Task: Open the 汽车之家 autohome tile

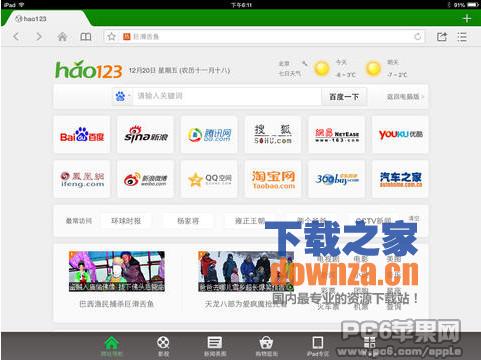Action: pyautogui.click(x=400, y=179)
